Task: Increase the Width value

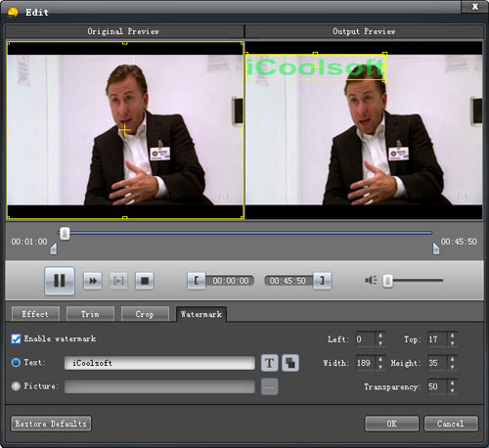Action: tap(380, 359)
